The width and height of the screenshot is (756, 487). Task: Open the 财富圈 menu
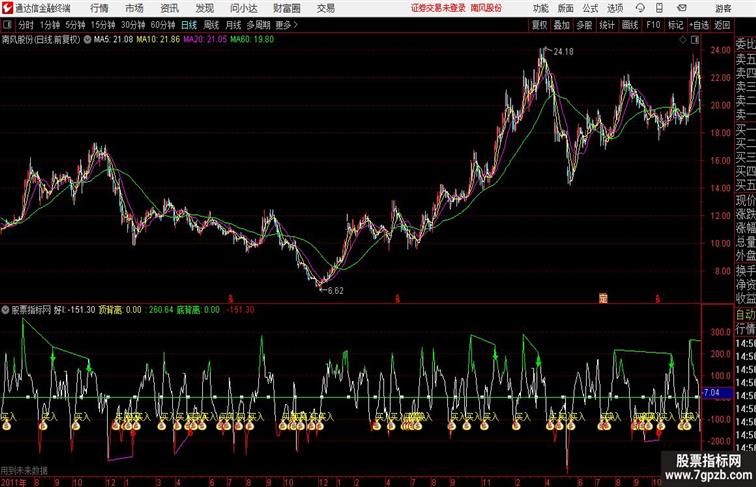pos(286,8)
